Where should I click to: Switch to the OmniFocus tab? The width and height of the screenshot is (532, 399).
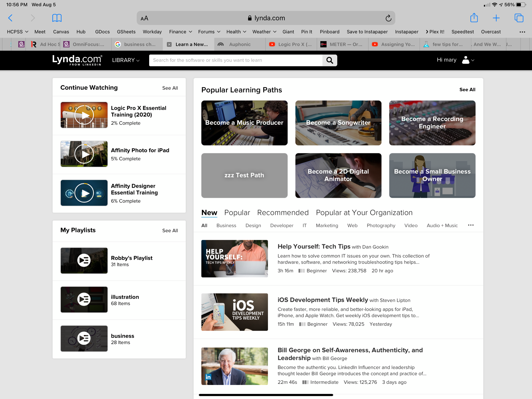(x=86, y=44)
